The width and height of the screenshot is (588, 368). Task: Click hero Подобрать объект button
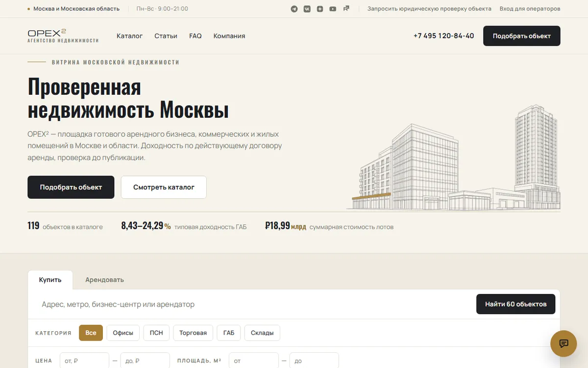tap(71, 187)
